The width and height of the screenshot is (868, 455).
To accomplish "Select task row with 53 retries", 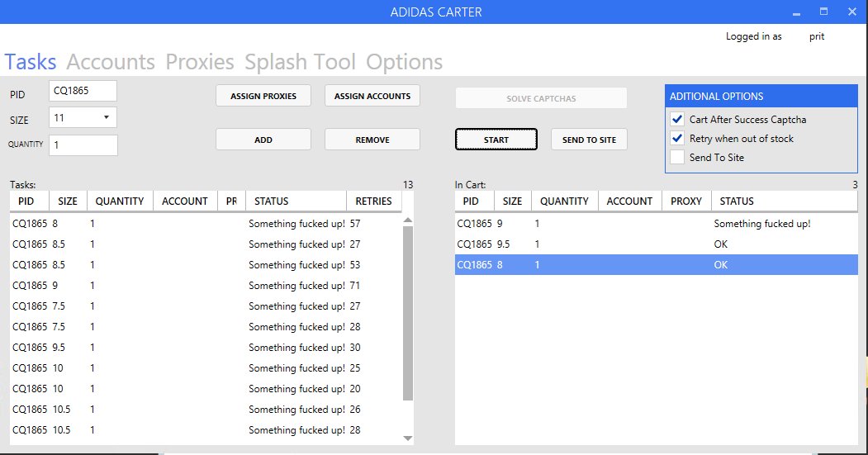I will click(206, 264).
